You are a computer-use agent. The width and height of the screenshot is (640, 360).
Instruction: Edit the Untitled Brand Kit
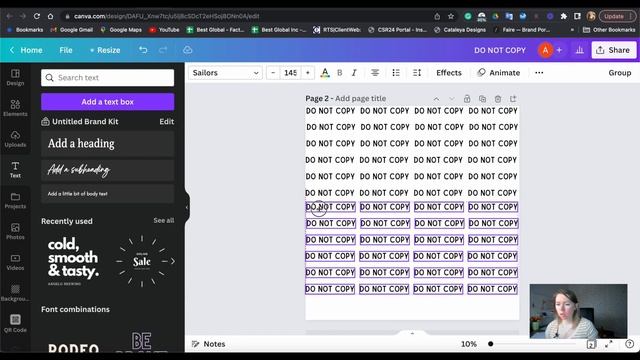coord(167,122)
